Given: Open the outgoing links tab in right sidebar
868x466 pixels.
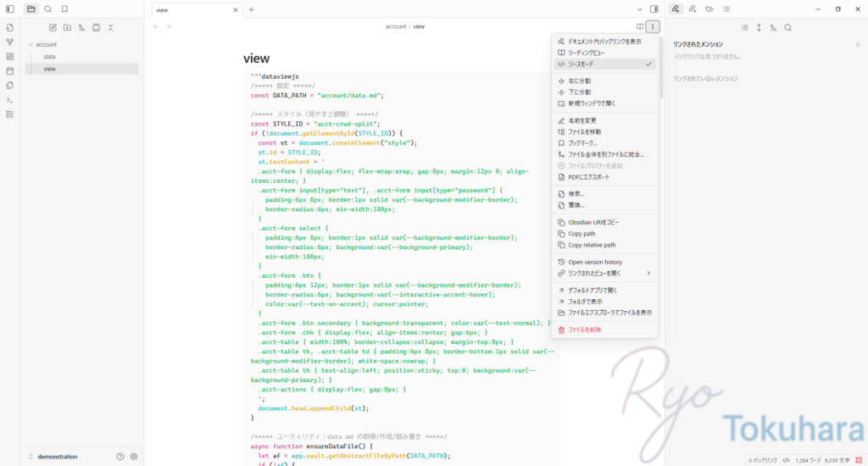Looking at the screenshot, I should coord(692,9).
